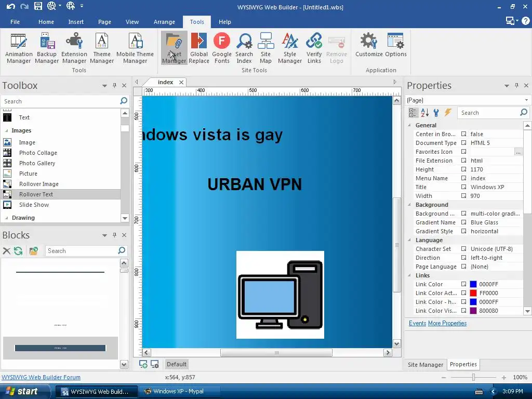This screenshot has height=399, width=532.
Task: Click the Help question mark icon
Action: click(526, 21)
